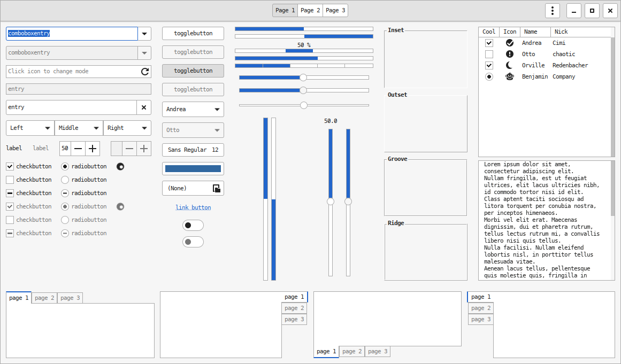Open page 3 tab in left-tabbed notebook

pos(481,319)
